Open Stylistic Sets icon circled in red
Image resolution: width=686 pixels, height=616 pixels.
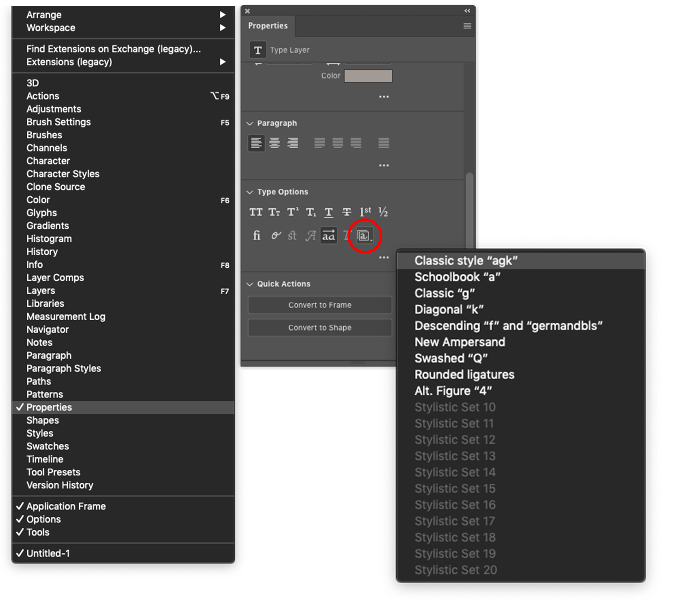pyautogui.click(x=364, y=236)
